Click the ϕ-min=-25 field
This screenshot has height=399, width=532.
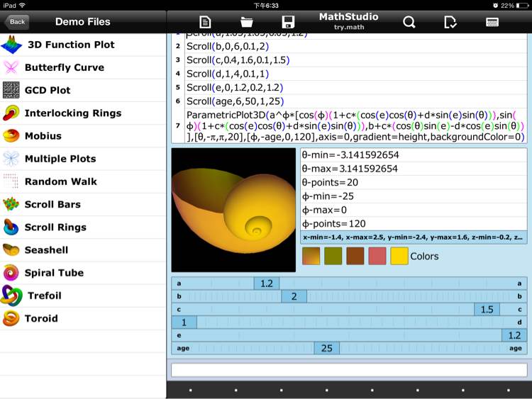(x=414, y=196)
